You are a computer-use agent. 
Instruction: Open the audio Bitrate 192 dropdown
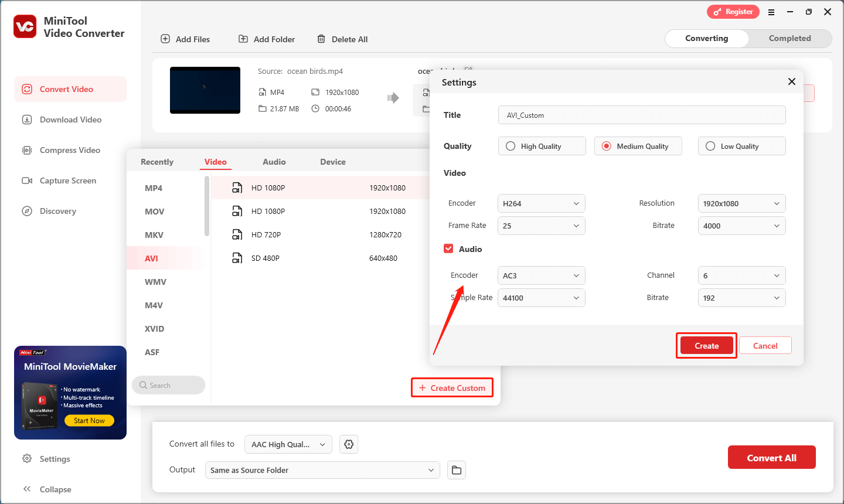(x=742, y=298)
